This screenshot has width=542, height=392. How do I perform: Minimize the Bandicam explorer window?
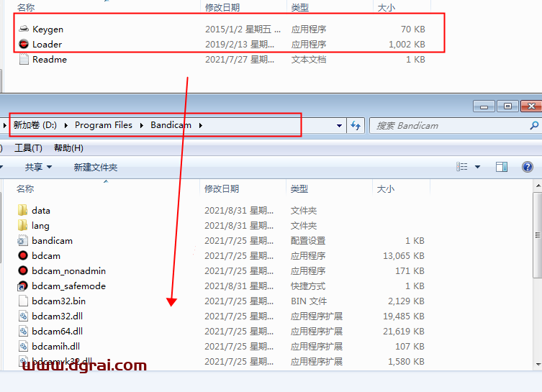[x=484, y=106]
